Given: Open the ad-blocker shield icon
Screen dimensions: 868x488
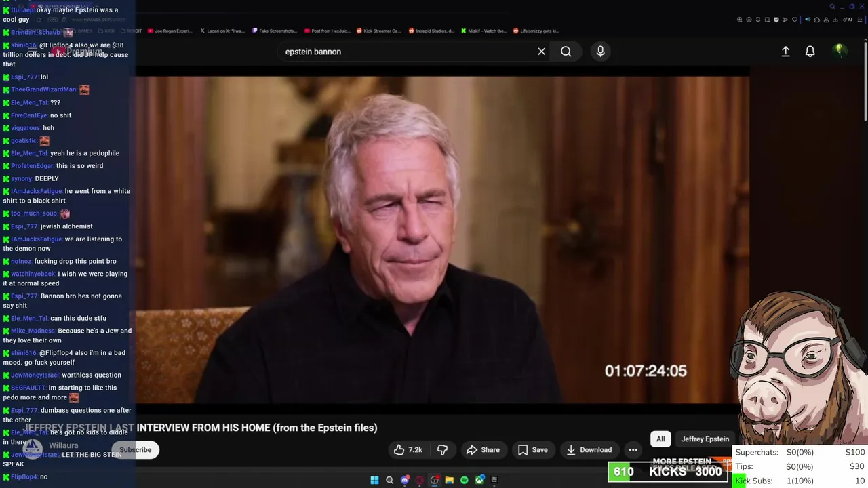Looking at the screenshot, I should (x=776, y=20).
